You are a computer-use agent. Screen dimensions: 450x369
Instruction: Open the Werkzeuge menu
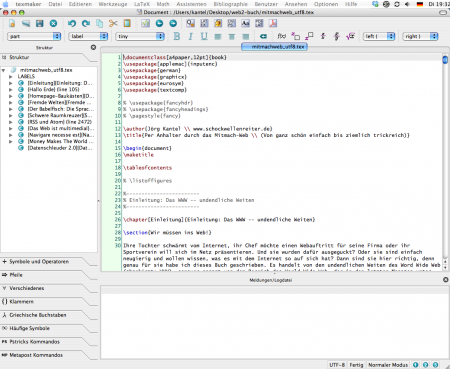click(113, 4)
